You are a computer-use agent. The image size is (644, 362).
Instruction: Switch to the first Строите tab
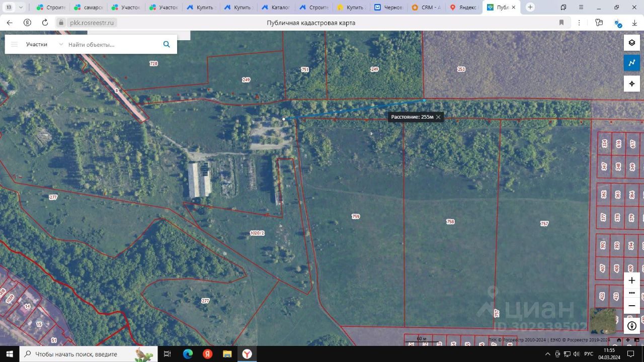click(50, 8)
